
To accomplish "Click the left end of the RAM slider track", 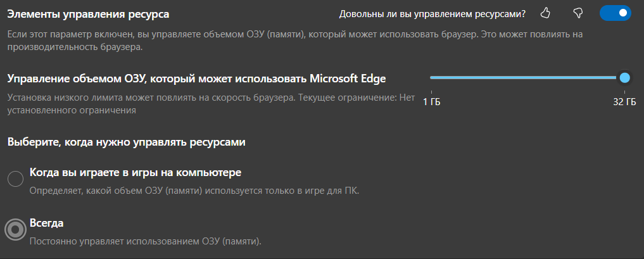I will 433,77.
